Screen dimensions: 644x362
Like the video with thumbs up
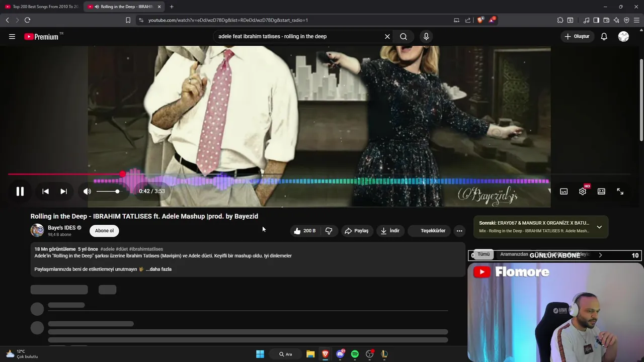(304, 231)
